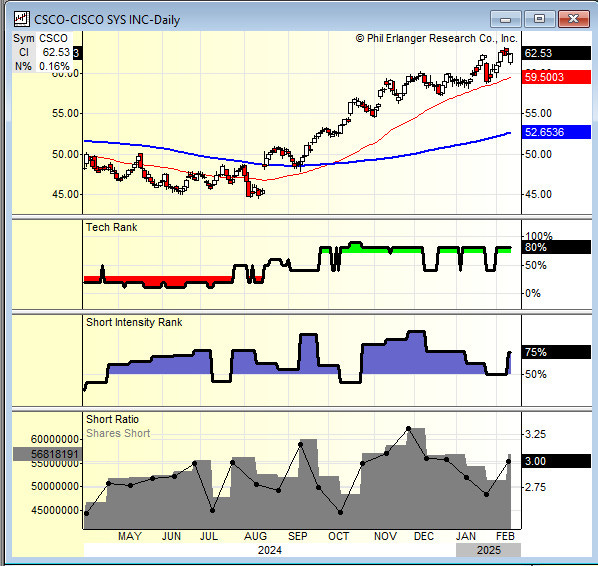Click the 60000000 shares axis label

[55, 439]
